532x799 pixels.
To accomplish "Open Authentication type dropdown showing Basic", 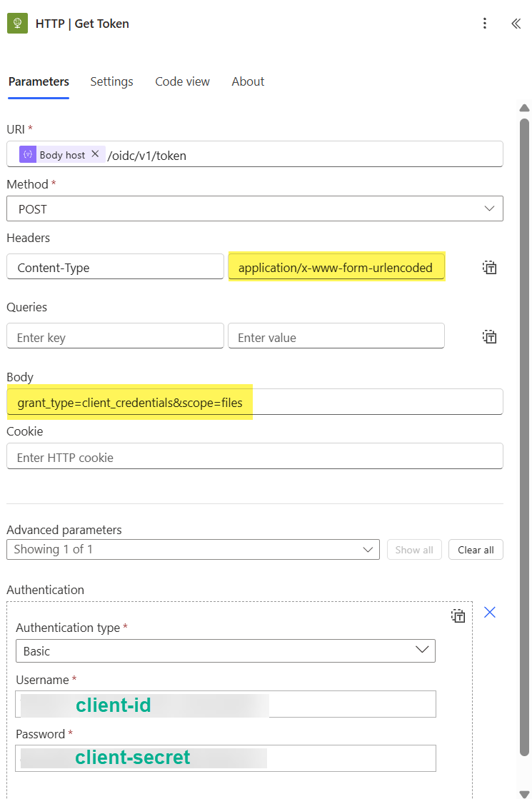I will pos(226,650).
